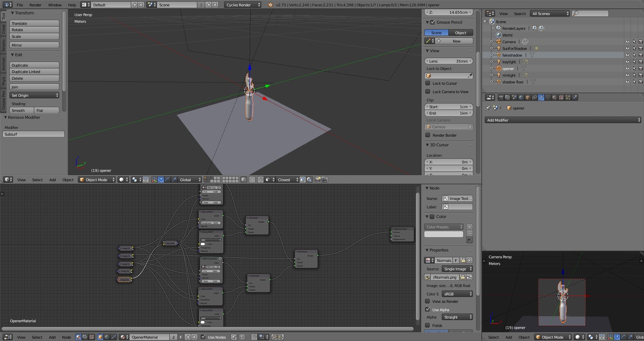Click the OpenGL render camera icon
Image resolution: width=644 pixels, height=341 pixels.
[x=318, y=180]
